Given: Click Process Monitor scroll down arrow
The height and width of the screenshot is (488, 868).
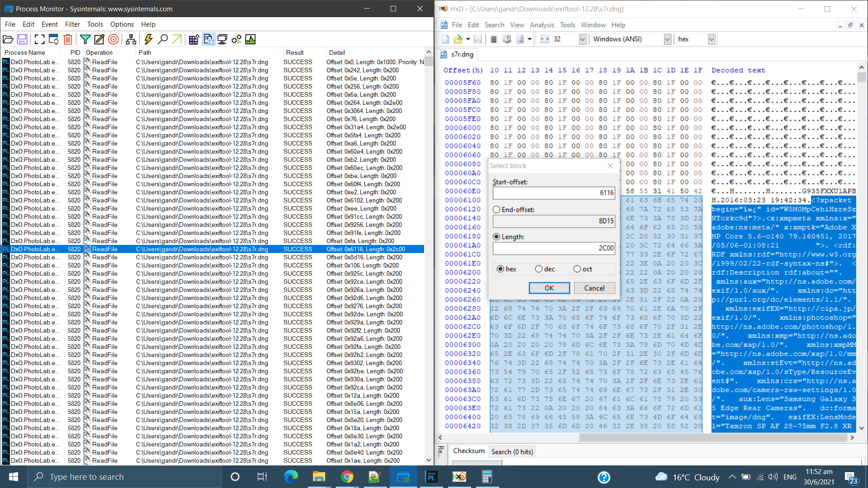Looking at the screenshot, I should (429, 460).
